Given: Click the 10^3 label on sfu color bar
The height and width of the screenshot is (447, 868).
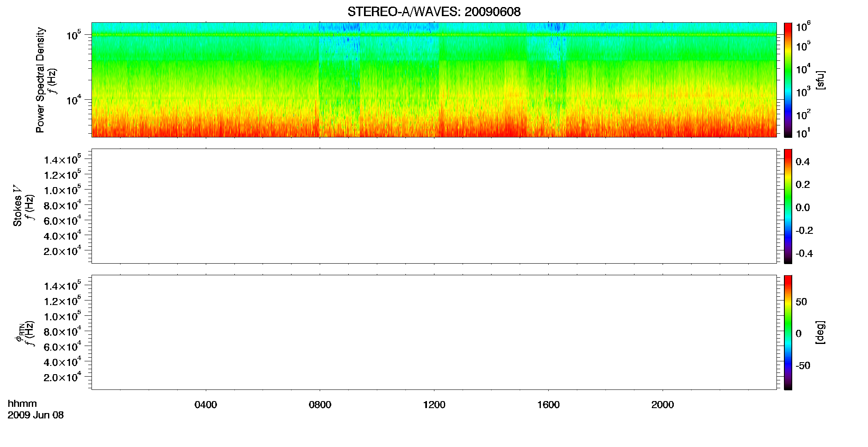Looking at the screenshot, I should (803, 92).
